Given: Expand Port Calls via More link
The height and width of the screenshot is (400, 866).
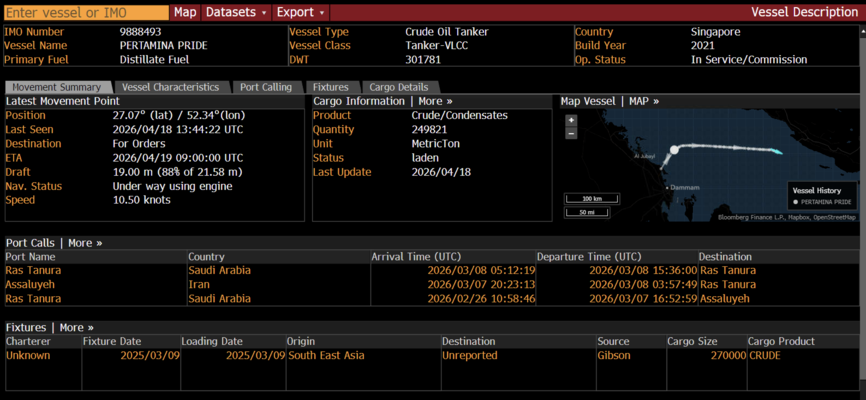Looking at the screenshot, I should (85, 243).
